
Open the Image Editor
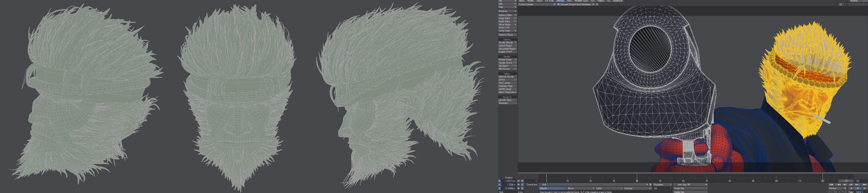[x=507, y=18]
